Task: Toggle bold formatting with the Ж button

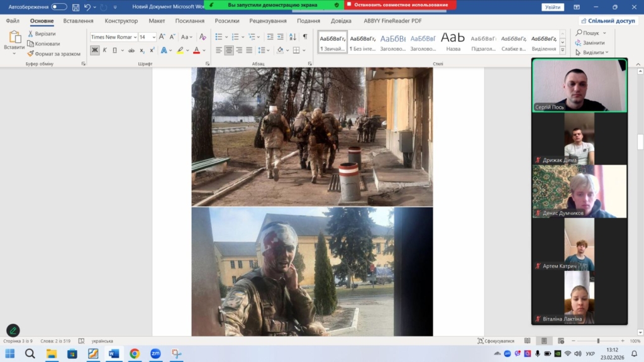Action: (94, 50)
